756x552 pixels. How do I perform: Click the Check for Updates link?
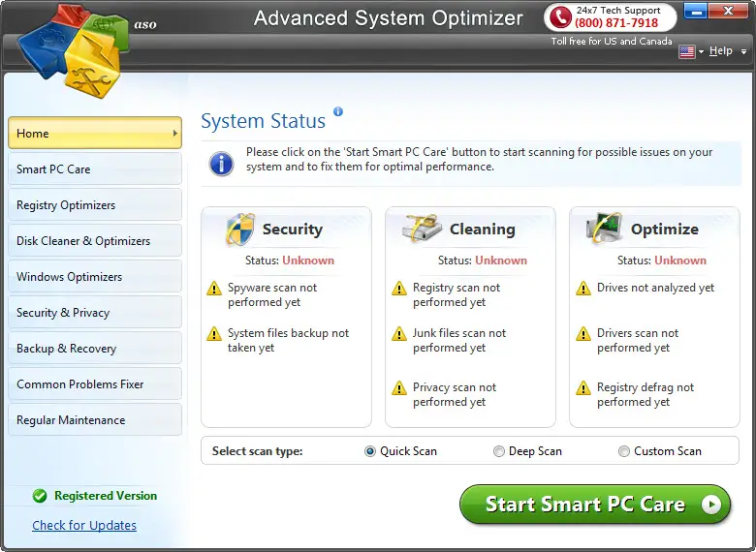(x=84, y=525)
